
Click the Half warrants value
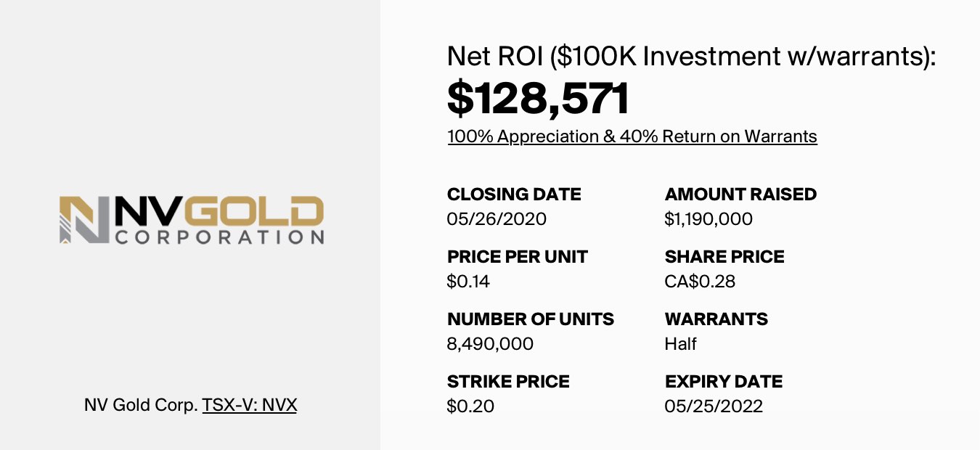click(x=680, y=344)
